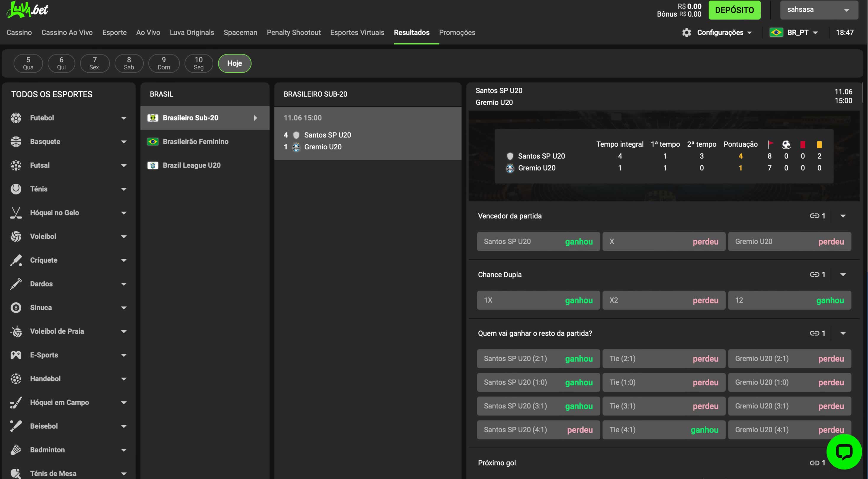The width and height of the screenshot is (868, 479).
Task: Click the E-Sports gamepad icon
Action: pos(16,355)
